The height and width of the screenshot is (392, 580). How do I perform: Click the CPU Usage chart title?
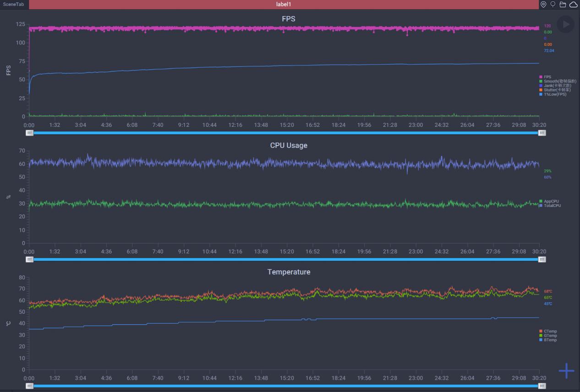coord(289,145)
